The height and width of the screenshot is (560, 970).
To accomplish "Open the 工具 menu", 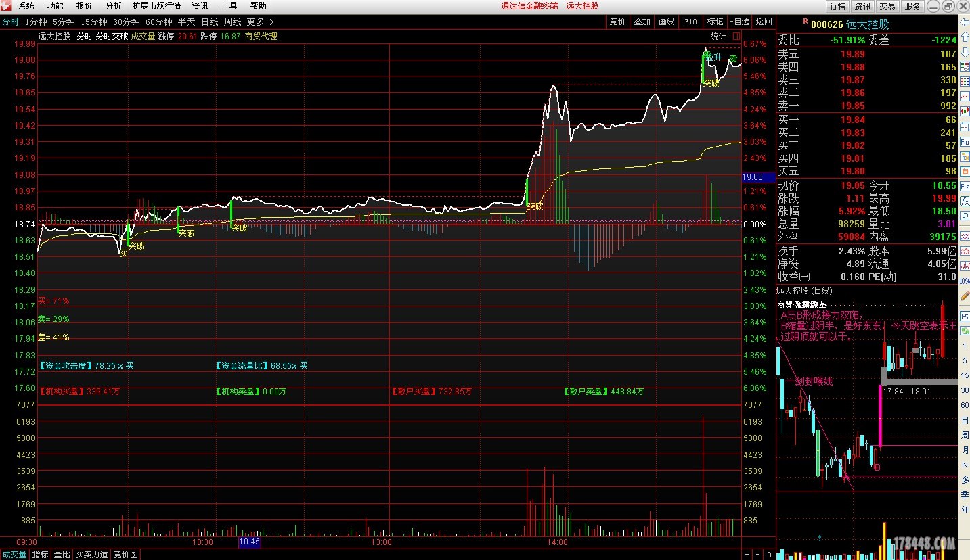I will pos(229,6).
